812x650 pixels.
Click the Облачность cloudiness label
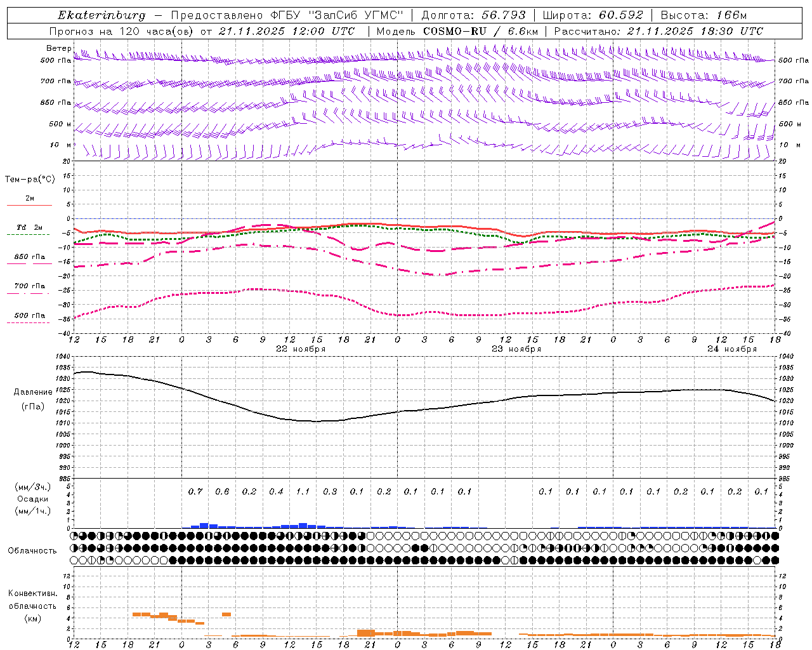coord(32,550)
